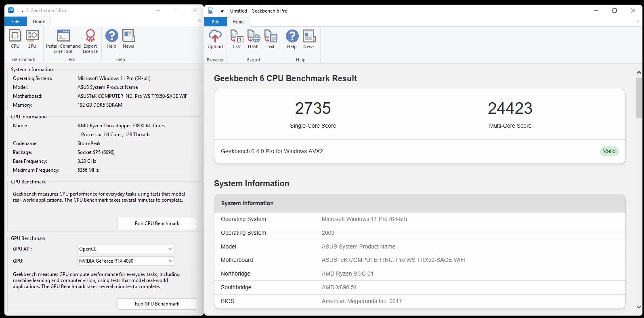Click scrollbar down arrow in results pane
The height and width of the screenshot is (318, 644).
[639, 307]
